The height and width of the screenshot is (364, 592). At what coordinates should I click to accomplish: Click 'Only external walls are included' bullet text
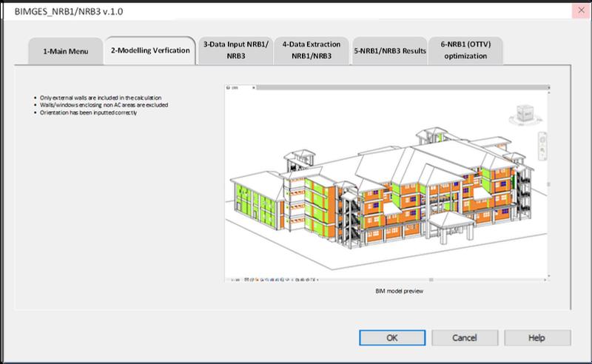click(101, 98)
